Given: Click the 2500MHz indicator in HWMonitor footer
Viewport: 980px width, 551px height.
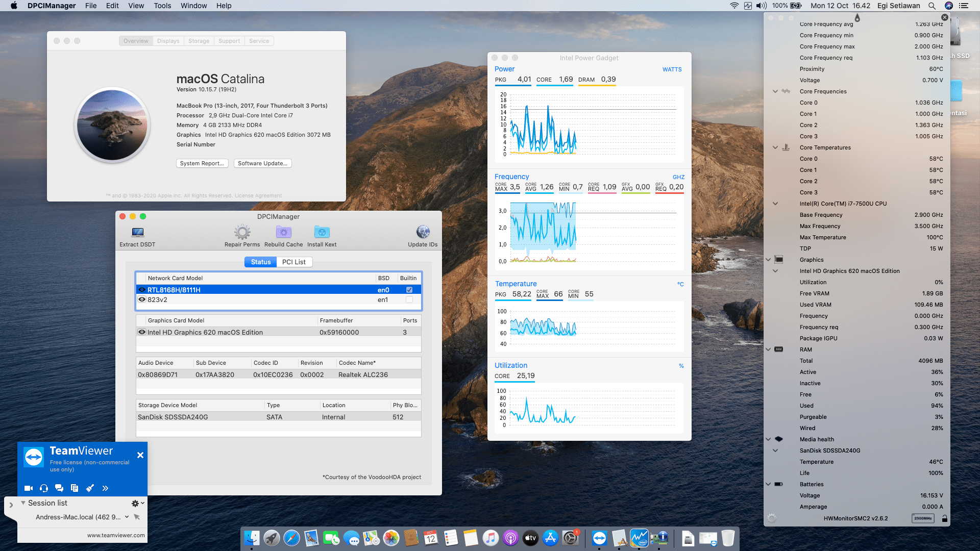Looking at the screenshot, I should [923, 518].
